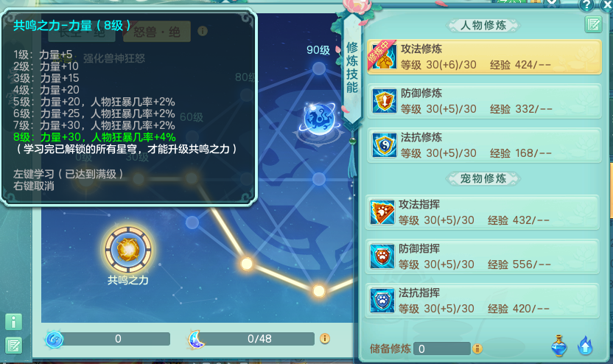The height and width of the screenshot is (364, 613).
Task: Click the blue flame upgrade arrow
Action: tap(585, 346)
